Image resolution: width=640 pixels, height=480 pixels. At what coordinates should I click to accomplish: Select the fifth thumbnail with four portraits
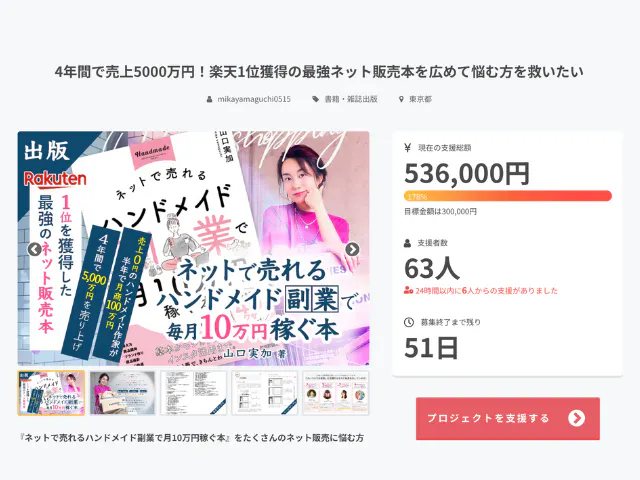(336, 393)
